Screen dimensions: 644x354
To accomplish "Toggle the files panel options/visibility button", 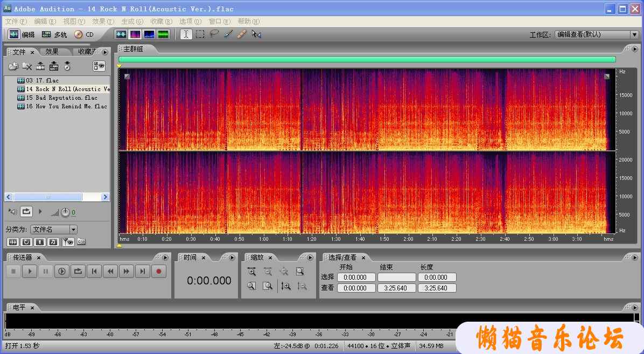I will click(x=99, y=66).
